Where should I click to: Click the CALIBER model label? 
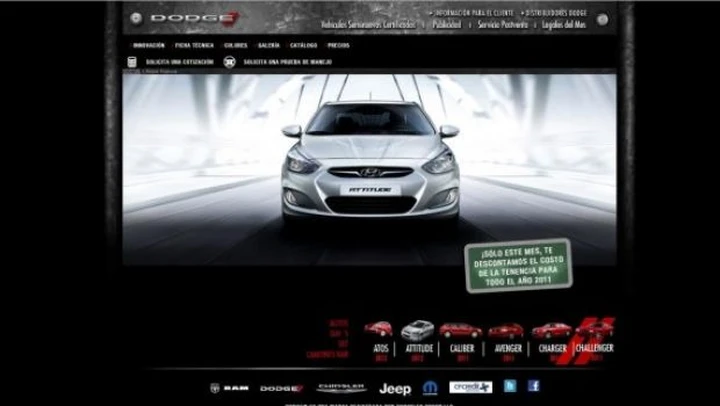[x=462, y=349]
